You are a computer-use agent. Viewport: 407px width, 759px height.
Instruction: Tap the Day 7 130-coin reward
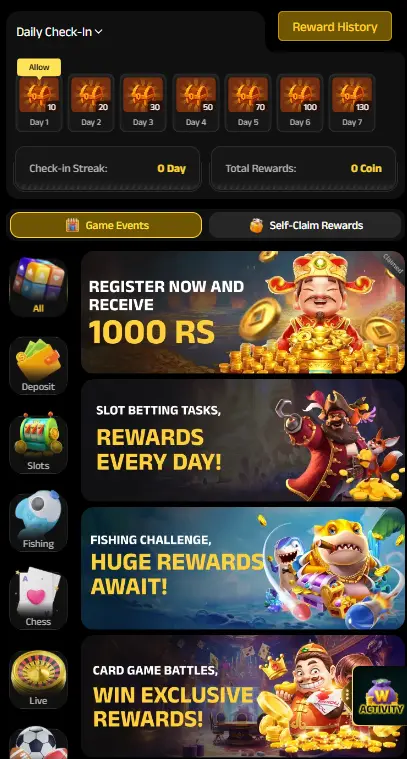(x=352, y=103)
